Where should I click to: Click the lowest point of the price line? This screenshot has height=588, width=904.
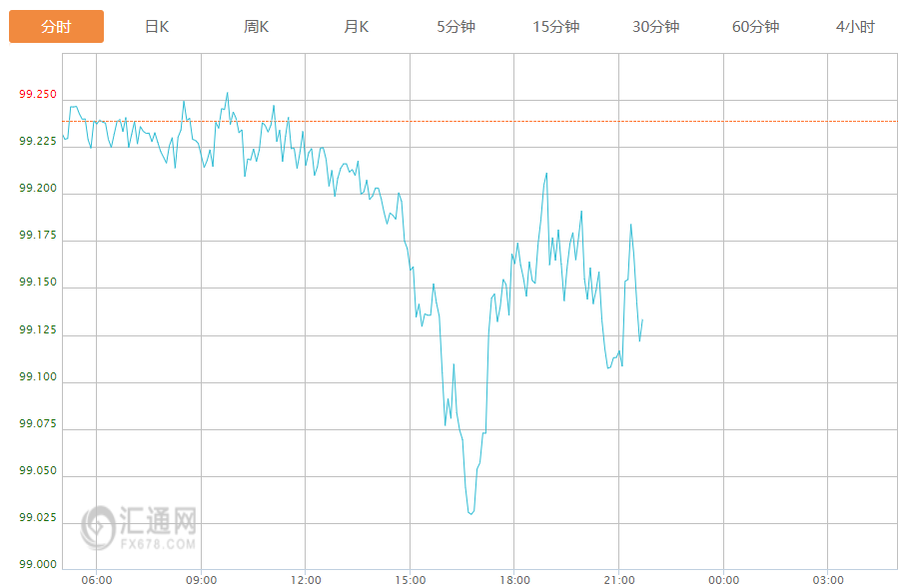click(470, 513)
